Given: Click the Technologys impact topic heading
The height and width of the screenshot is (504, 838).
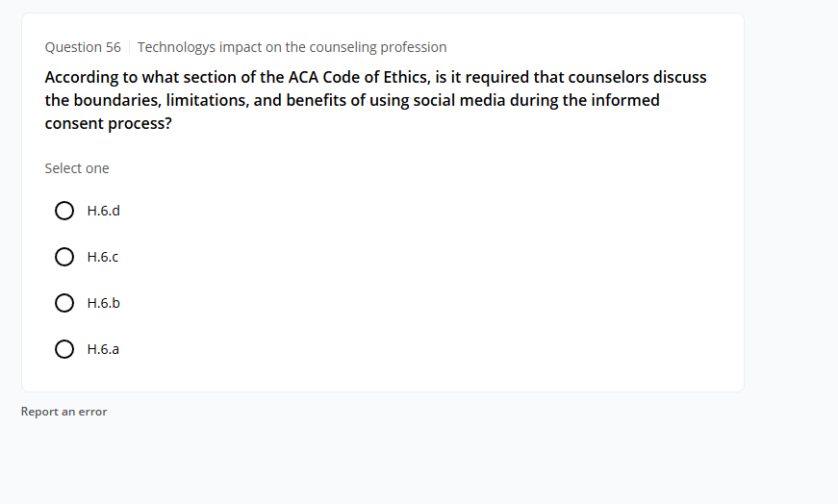Looking at the screenshot, I should (292, 47).
